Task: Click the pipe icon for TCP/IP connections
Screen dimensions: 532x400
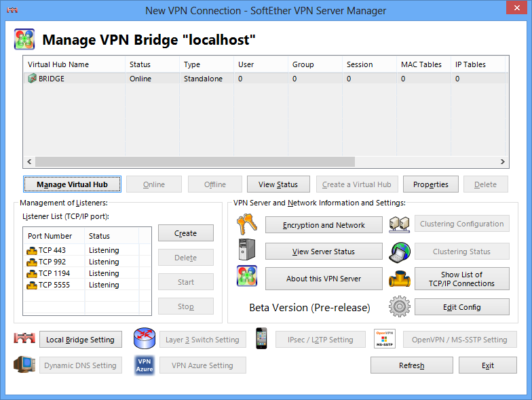Action: (399, 279)
